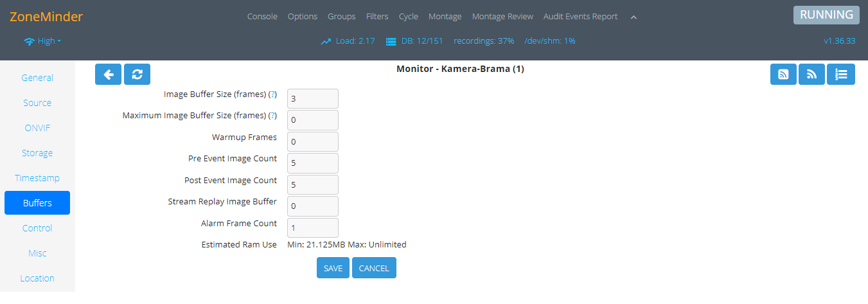Click the refresh icon button
The image size is (868, 304).
point(137,75)
